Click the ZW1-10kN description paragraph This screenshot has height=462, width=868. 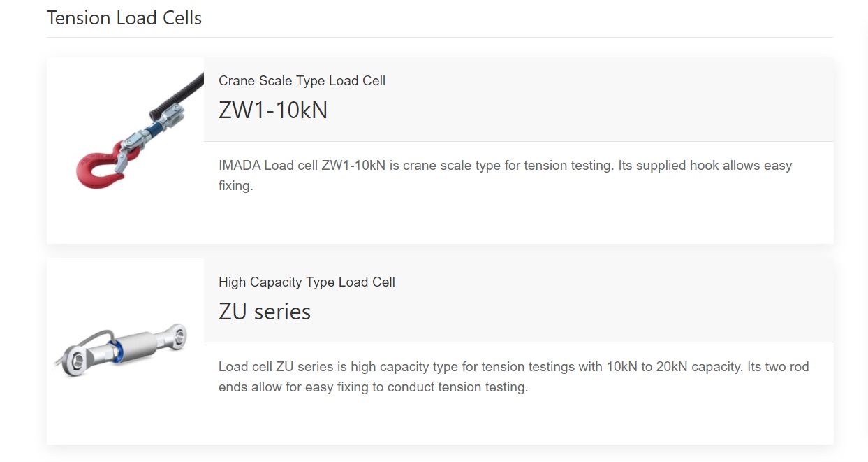pyautogui.click(x=505, y=175)
